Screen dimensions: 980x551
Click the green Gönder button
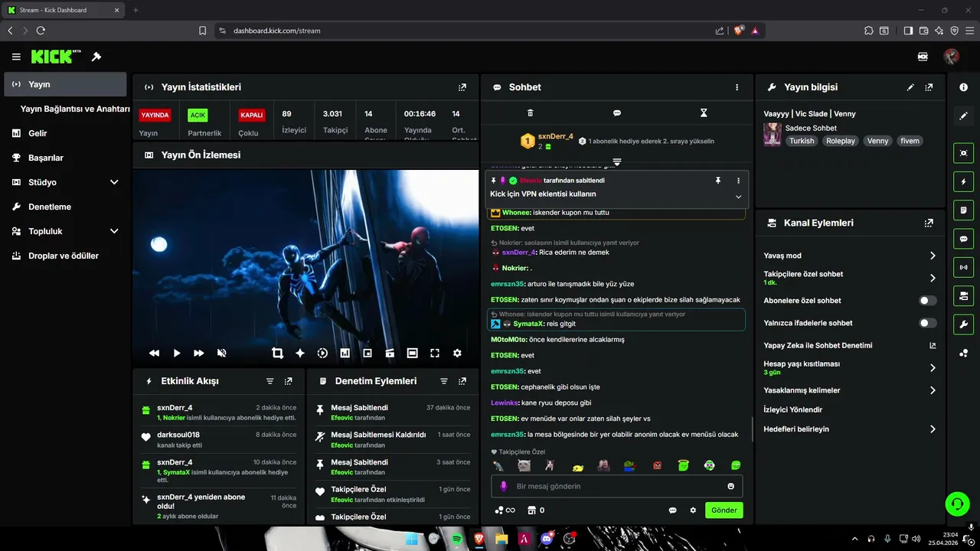tap(724, 510)
